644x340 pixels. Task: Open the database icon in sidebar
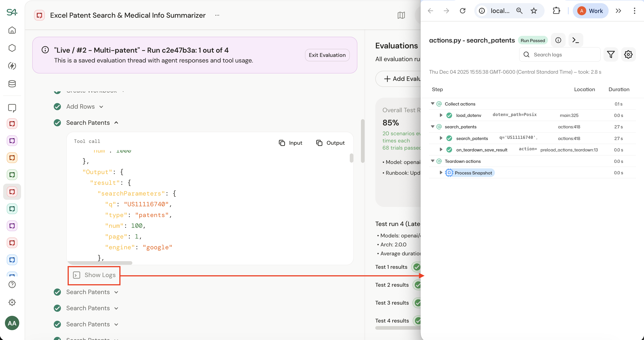click(x=12, y=84)
